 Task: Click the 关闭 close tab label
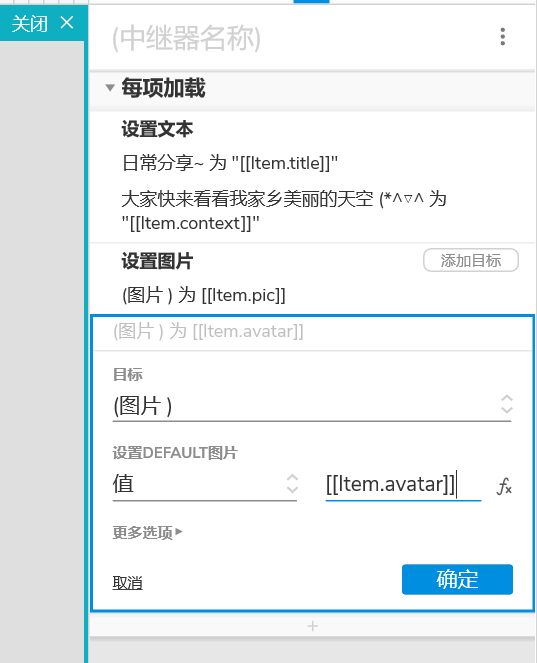tap(30, 23)
